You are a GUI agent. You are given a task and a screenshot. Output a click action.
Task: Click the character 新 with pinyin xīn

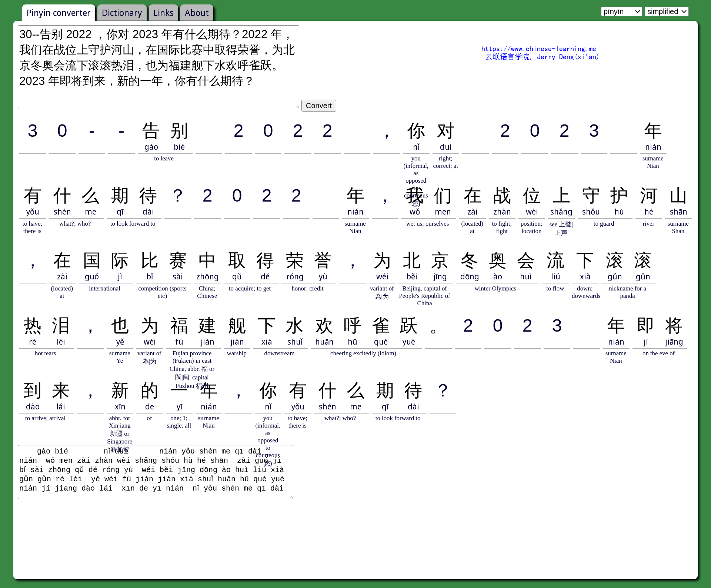[x=120, y=391]
